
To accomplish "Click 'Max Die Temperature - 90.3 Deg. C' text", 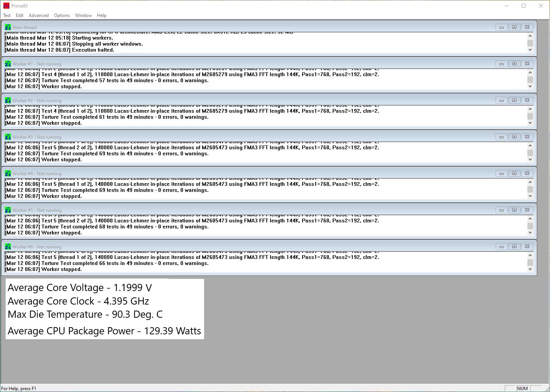I will coord(85,314).
